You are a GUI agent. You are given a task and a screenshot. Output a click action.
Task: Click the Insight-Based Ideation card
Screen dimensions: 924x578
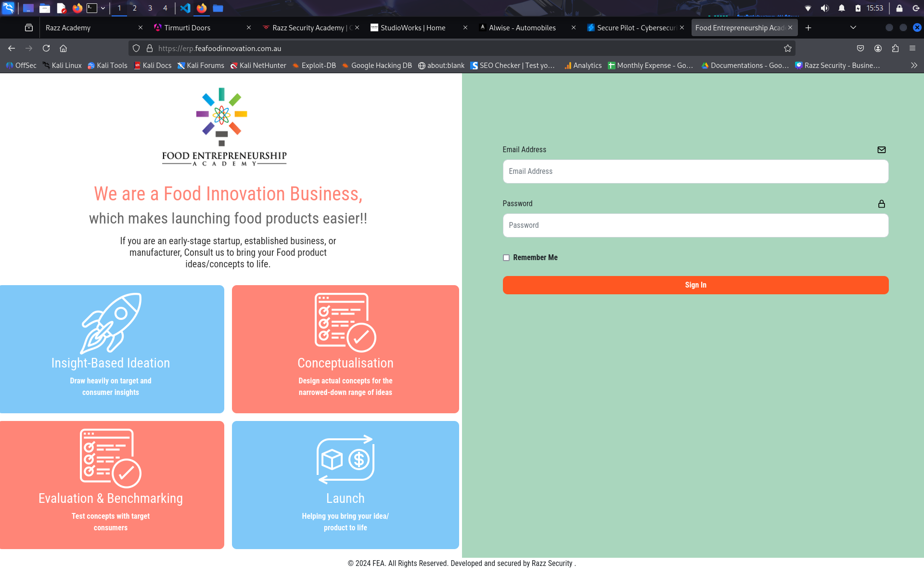pyautogui.click(x=112, y=349)
